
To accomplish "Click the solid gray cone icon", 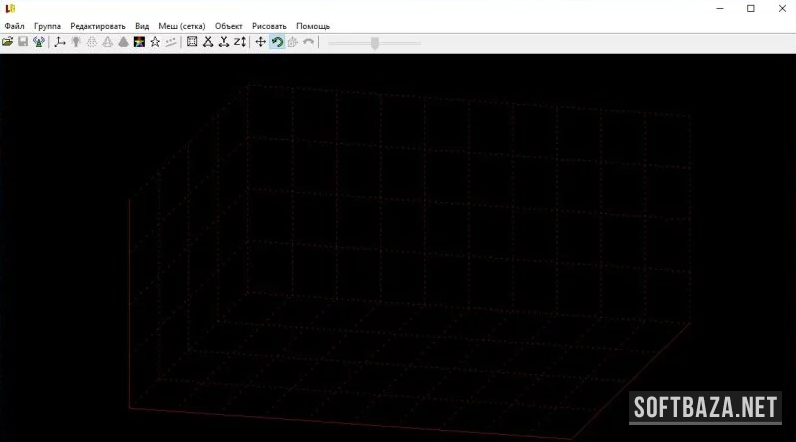I will (123, 42).
